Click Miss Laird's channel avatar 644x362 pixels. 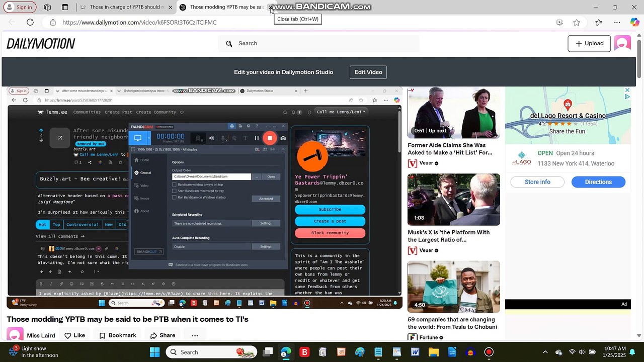pyautogui.click(x=15, y=335)
